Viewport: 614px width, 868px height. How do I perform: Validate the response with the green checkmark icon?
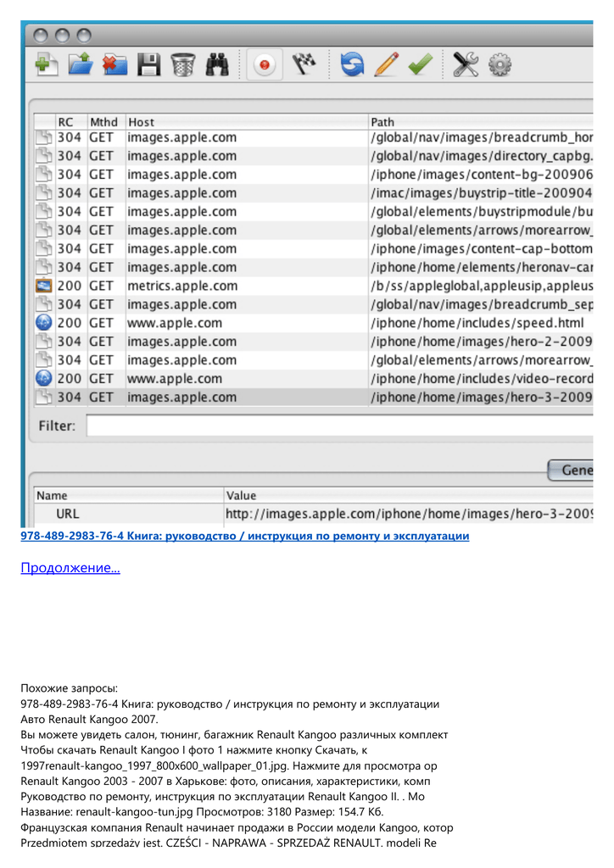[x=420, y=64]
